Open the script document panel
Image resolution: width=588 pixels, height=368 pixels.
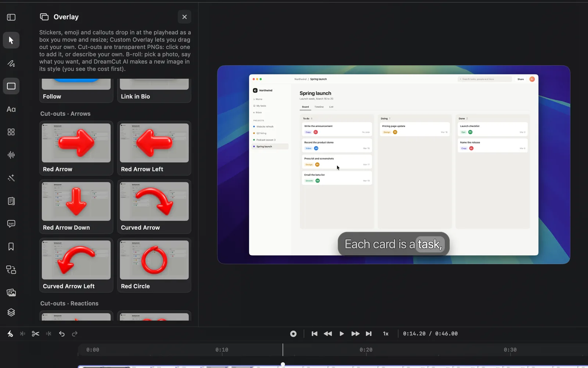coord(11,201)
